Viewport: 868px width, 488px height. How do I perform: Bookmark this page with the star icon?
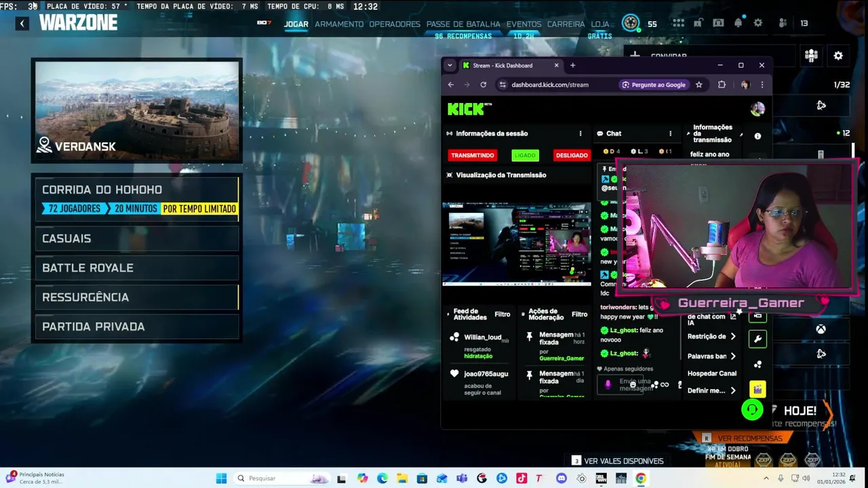tap(698, 85)
